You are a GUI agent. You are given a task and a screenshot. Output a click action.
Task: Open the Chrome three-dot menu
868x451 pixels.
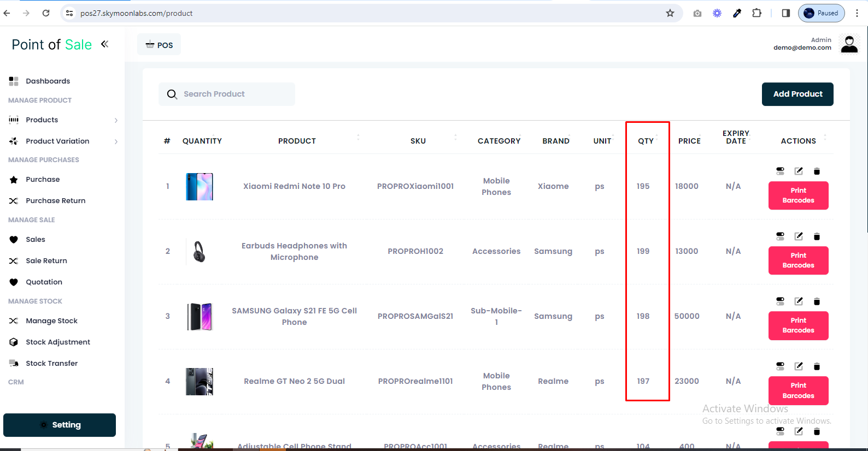pyautogui.click(x=857, y=13)
